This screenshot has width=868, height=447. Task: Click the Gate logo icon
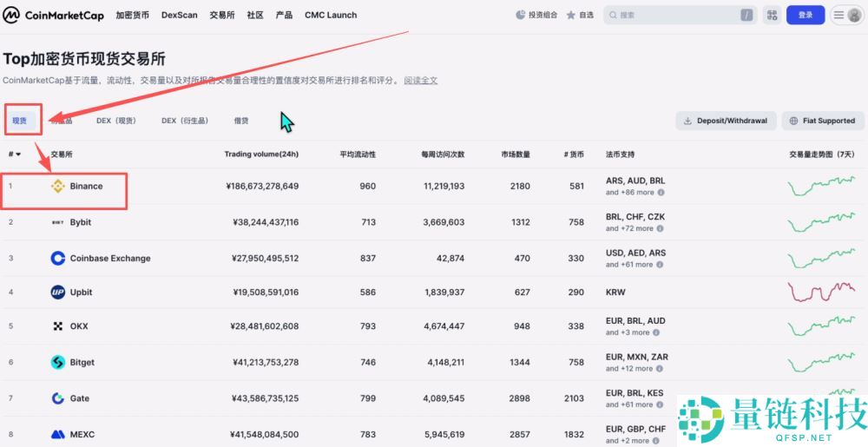[57, 398]
